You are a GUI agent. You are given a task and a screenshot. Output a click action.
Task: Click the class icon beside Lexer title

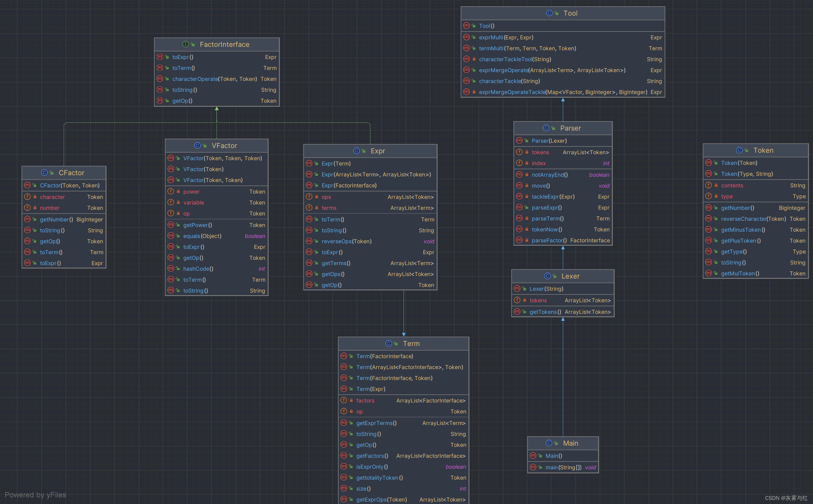[x=547, y=276]
